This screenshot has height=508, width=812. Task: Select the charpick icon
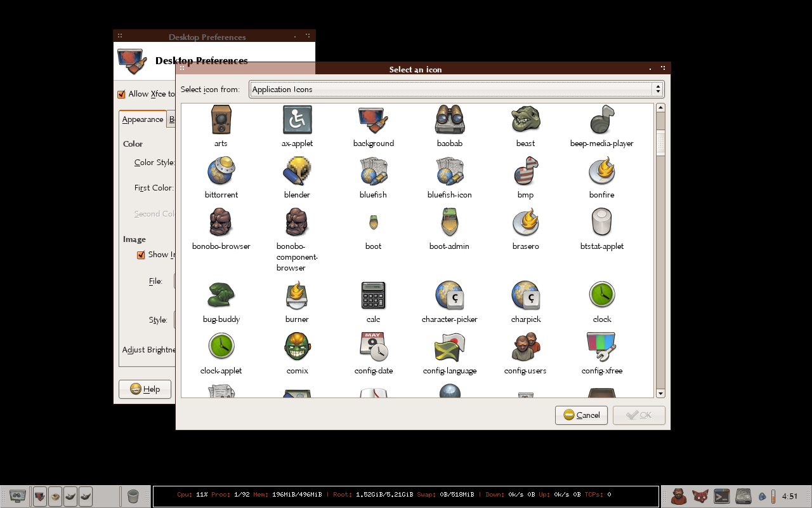pyautogui.click(x=525, y=295)
